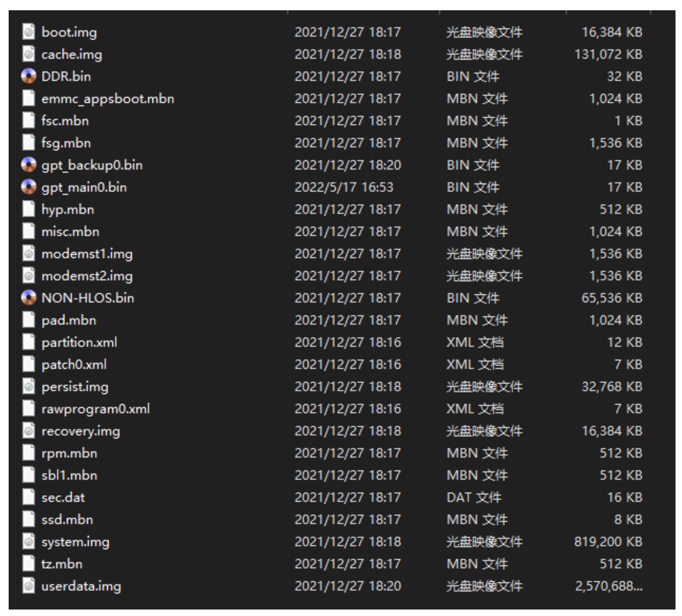
Task: Select the rawprogram0.xml file
Action: (95, 409)
